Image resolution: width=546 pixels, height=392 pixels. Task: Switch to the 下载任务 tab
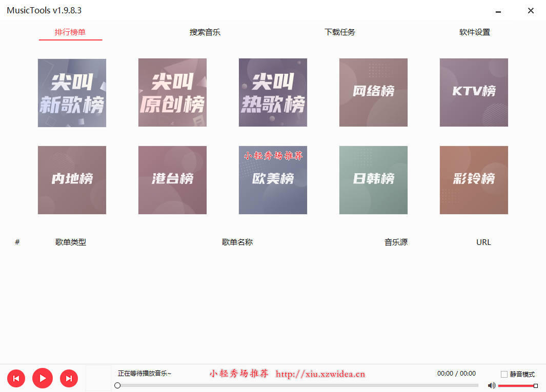[x=340, y=32]
